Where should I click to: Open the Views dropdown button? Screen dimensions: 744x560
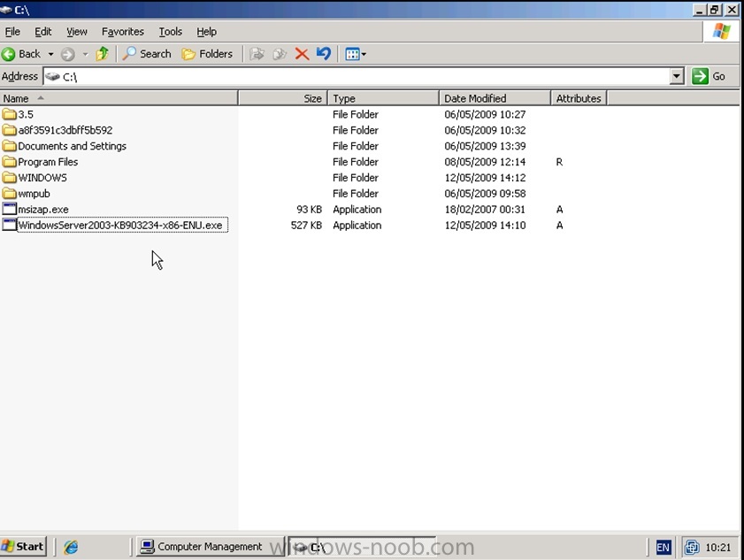[x=356, y=54]
